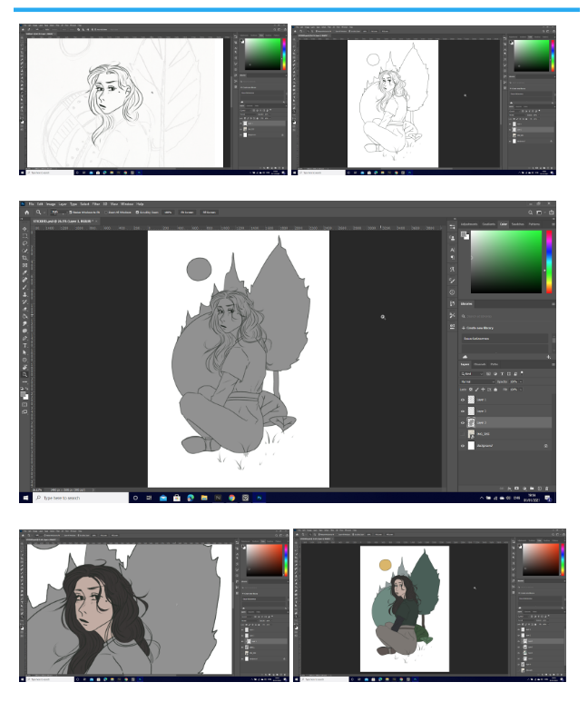Viewport: 588px width, 702px height.
Task: Click the Fill Screen button in large window
Action: coord(209,213)
